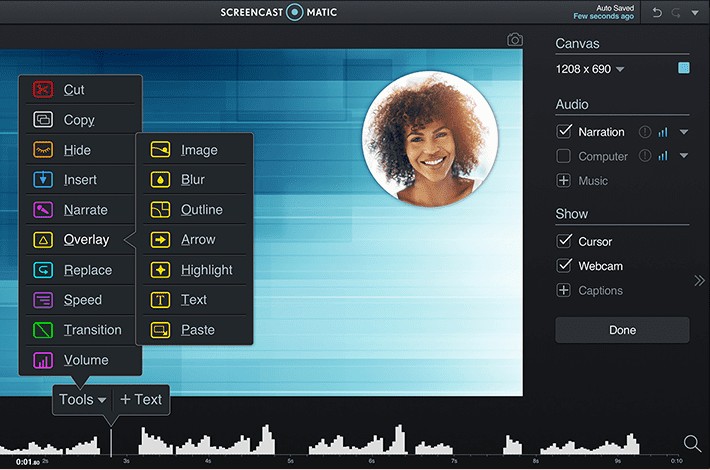
Task: Select the Volume bars icon
Action: 43,360
